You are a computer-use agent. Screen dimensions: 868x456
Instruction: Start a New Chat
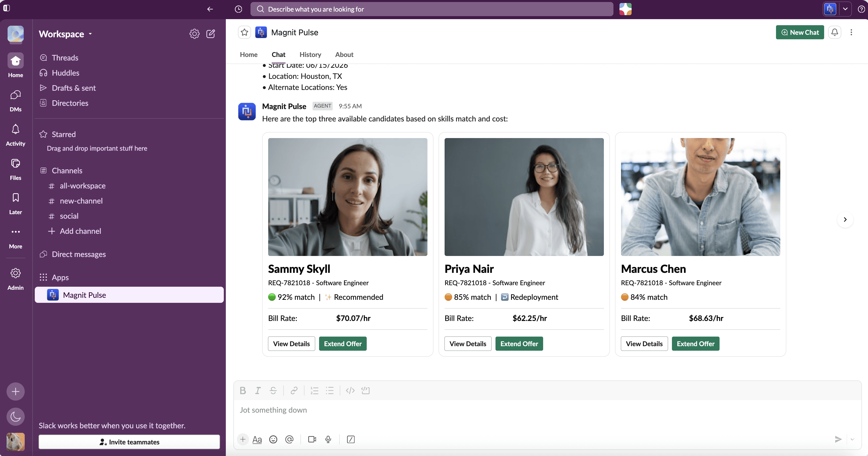pyautogui.click(x=800, y=32)
